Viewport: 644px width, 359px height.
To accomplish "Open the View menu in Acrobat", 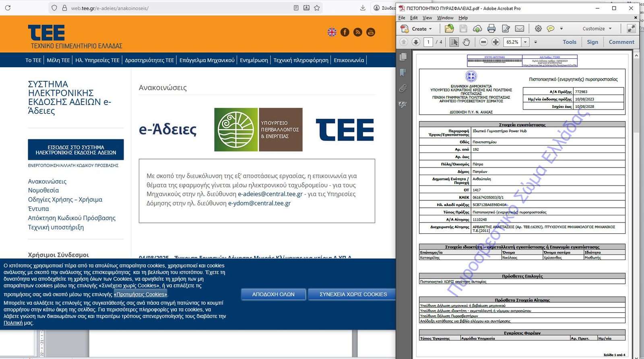I will [x=427, y=18].
